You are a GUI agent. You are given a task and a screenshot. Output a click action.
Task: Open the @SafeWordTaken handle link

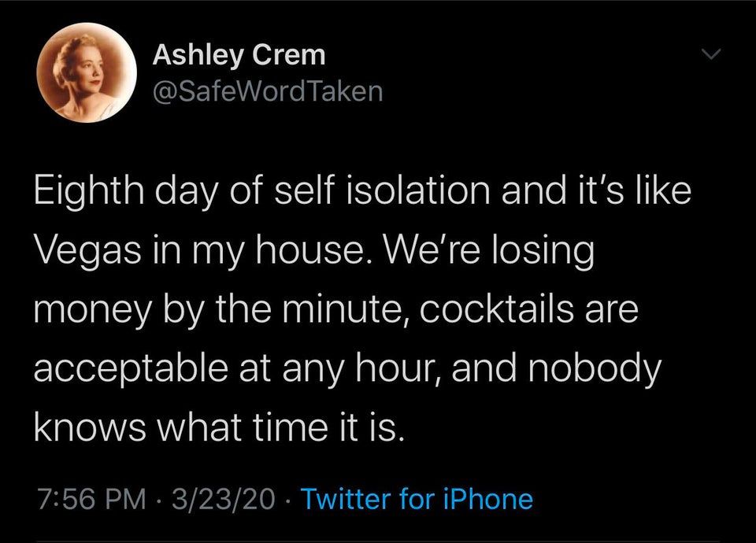click(268, 90)
